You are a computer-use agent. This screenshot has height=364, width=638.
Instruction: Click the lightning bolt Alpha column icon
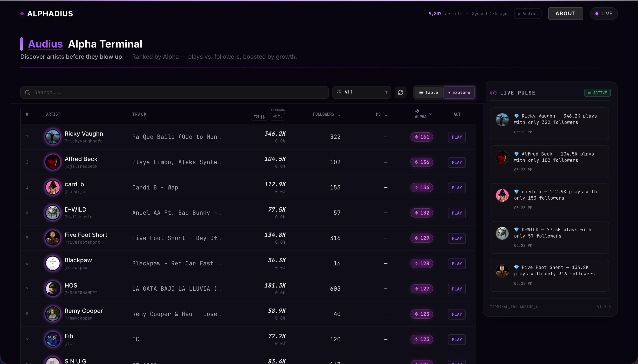[x=417, y=111]
